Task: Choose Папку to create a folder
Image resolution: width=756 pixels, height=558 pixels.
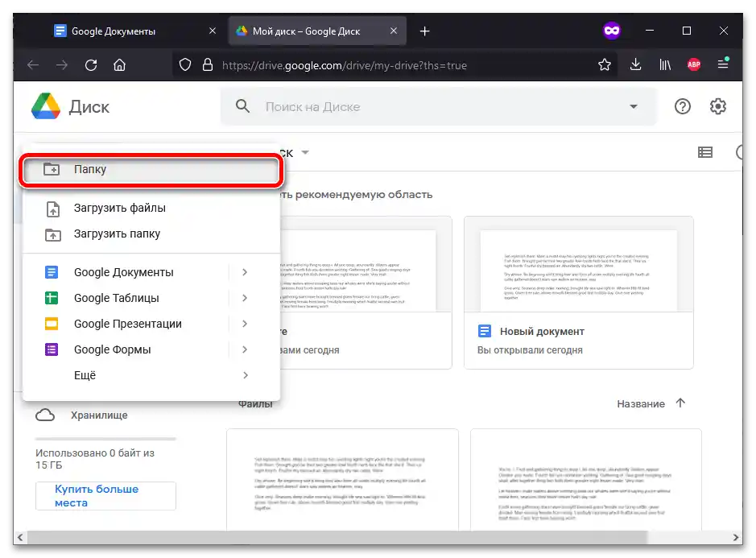Action: 151,170
